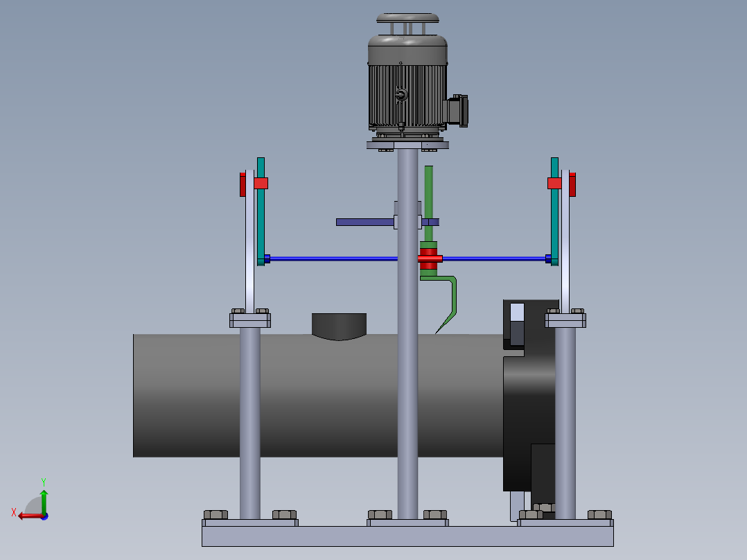Select the leftmost bolt on base plate

click(x=216, y=515)
